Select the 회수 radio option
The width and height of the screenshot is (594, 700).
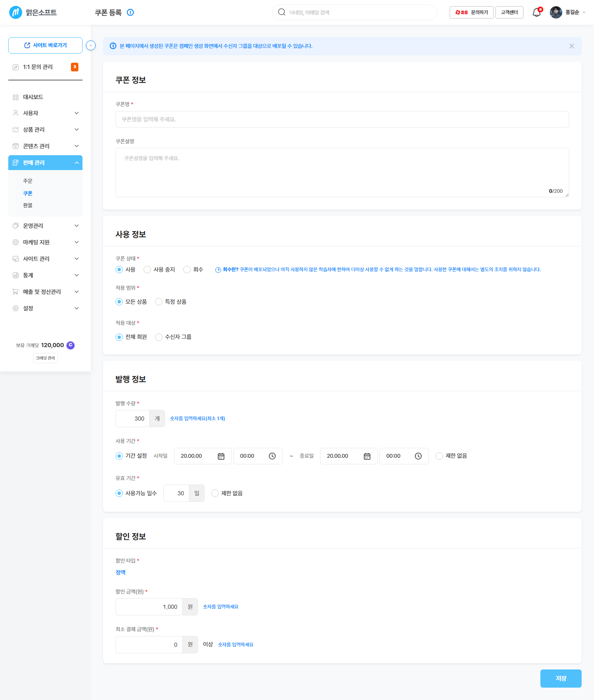click(x=187, y=270)
